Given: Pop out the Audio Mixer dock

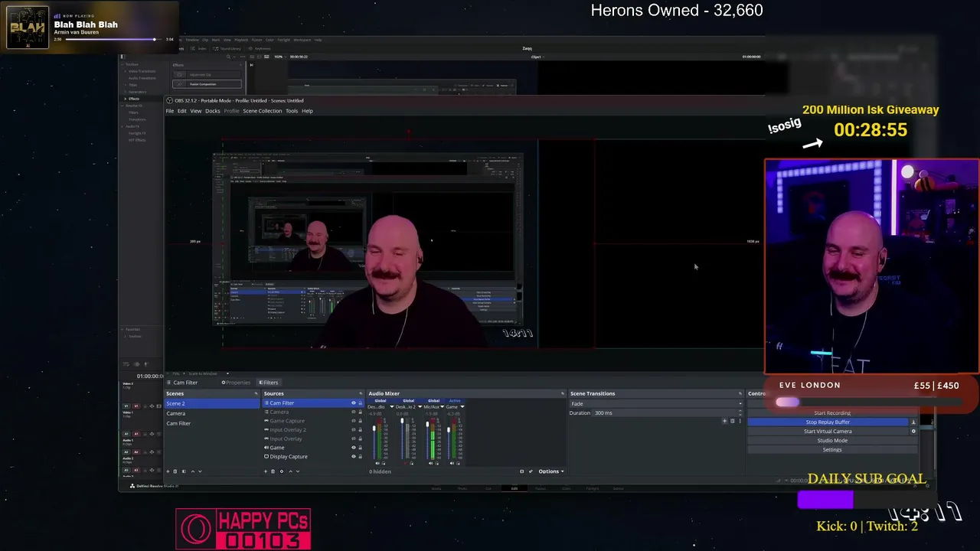Looking at the screenshot, I should pyautogui.click(x=563, y=394).
